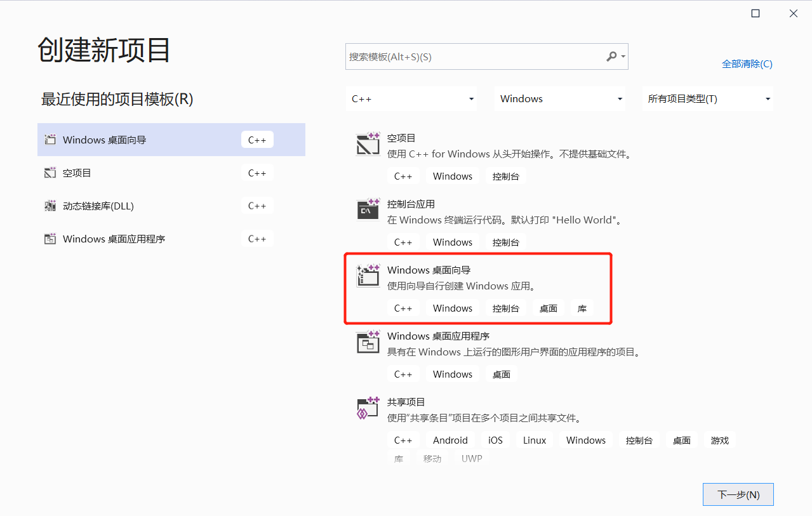The width and height of the screenshot is (812, 516).
Task: Click the Android tag under 共享项目
Action: [450, 440]
